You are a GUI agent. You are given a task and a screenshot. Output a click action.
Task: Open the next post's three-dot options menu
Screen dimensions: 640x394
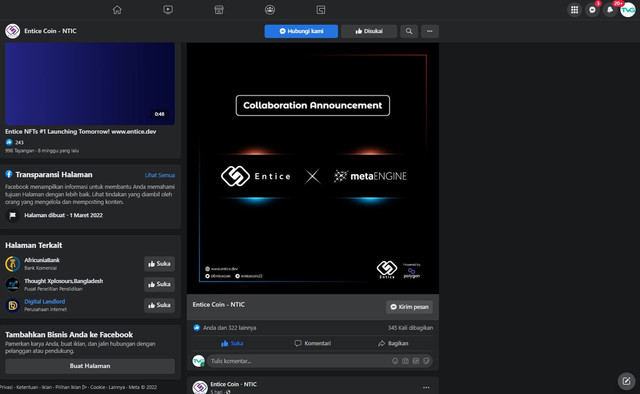pyautogui.click(x=426, y=387)
